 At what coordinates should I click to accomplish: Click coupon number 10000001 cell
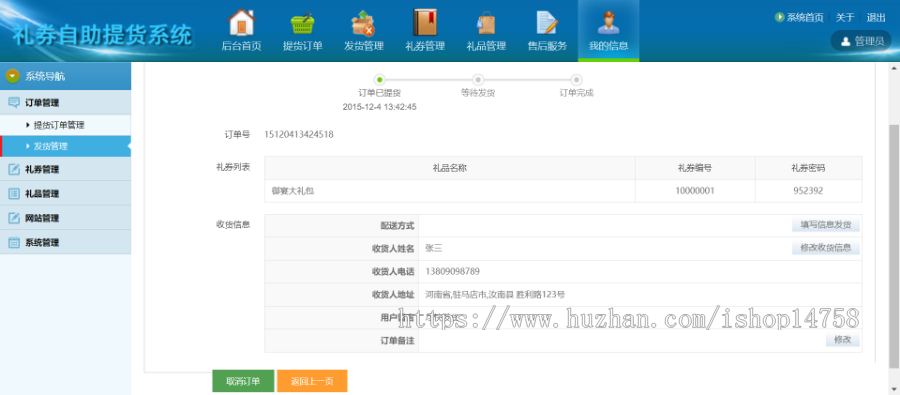click(x=695, y=191)
